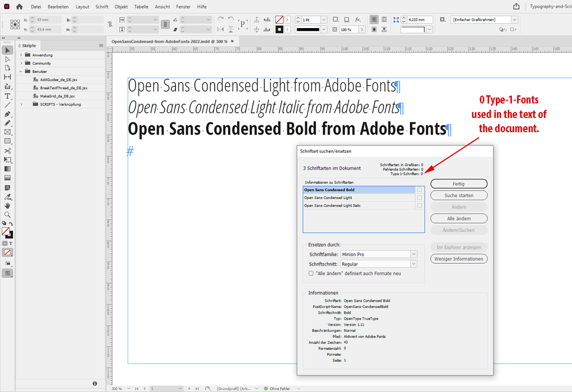Open the Fenster menu
This screenshot has height=392, width=572.
click(183, 6)
